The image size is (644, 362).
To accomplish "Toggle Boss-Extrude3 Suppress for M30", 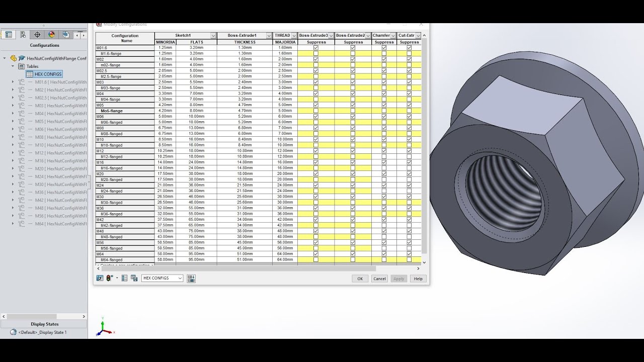I will [x=316, y=197].
